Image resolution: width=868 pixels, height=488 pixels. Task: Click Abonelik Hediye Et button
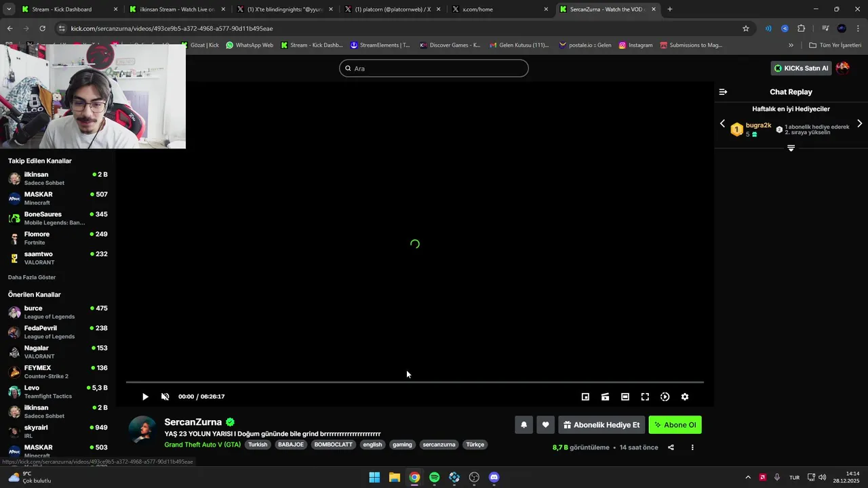click(x=601, y=425)
